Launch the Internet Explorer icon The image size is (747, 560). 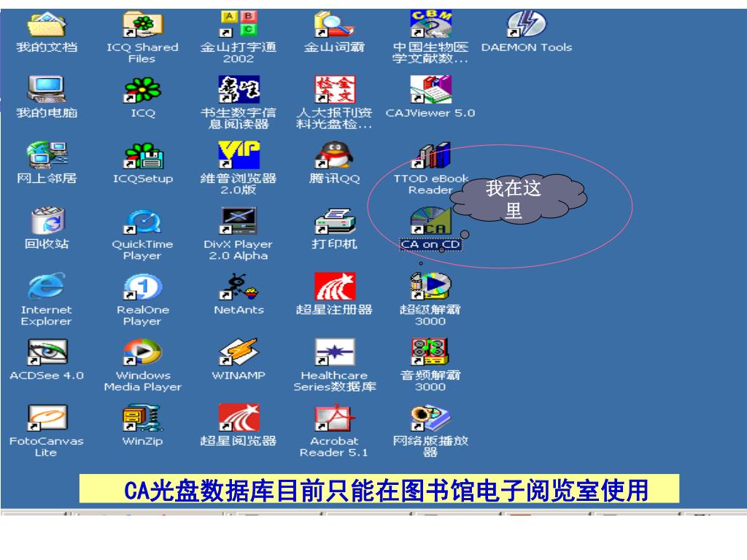(x=47, y=286)
